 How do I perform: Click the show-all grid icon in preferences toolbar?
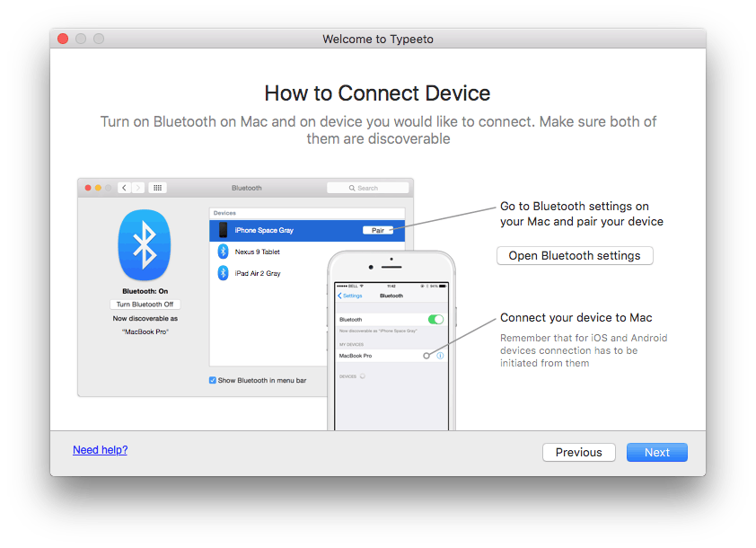[x=158, y=188]
